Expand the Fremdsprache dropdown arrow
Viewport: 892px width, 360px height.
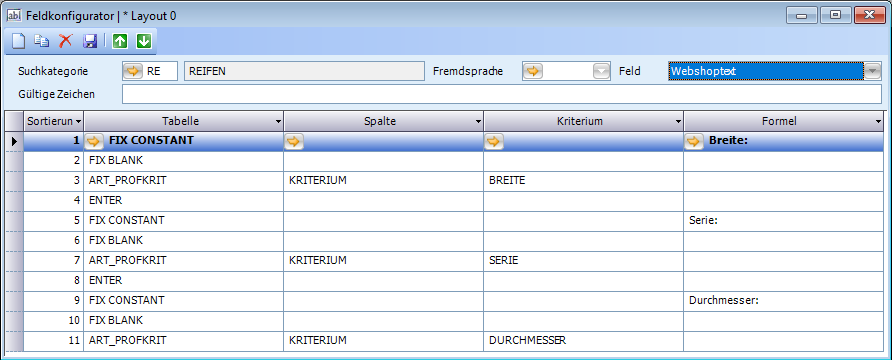coord(601,72)
